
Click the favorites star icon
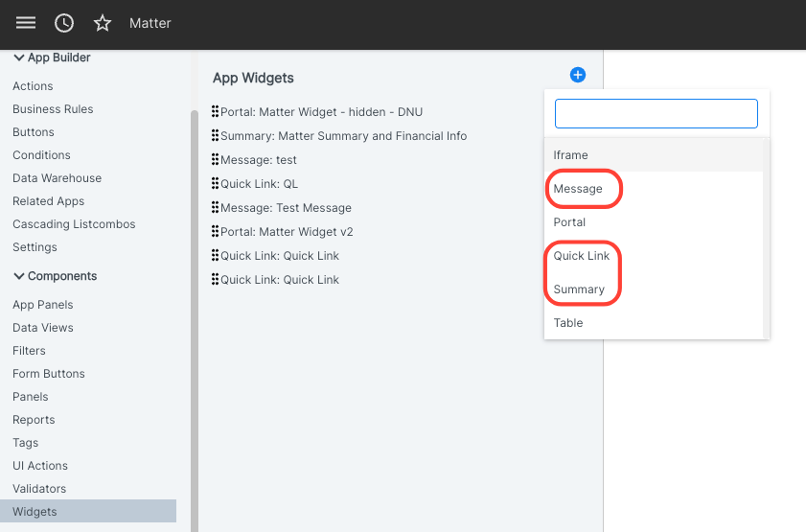pyautogui.click(x=103, y=23)
